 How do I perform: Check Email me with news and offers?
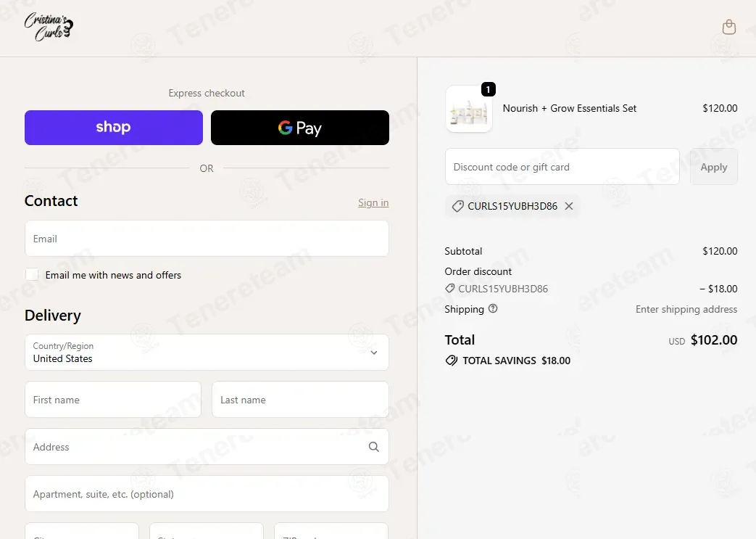pos(32,274)
